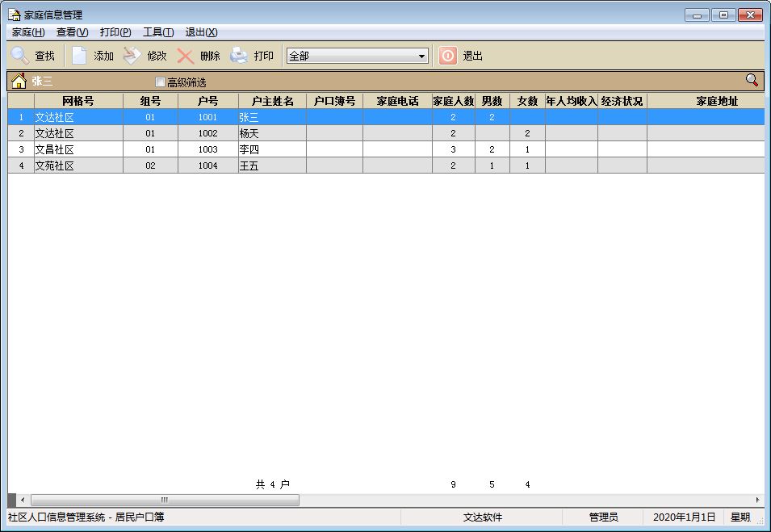Enable the 高级筛选 checkbox
771x532 pixels.
[160, 82]
